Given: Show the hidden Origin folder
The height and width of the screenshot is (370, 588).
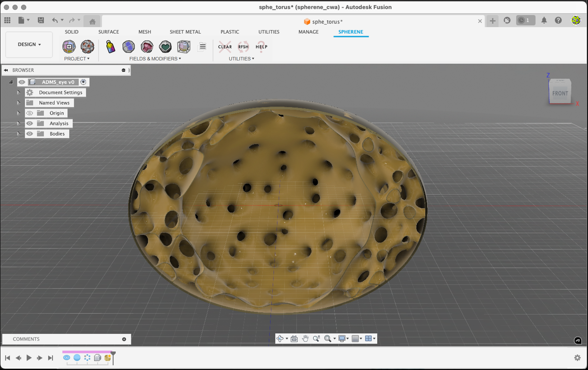Looking at the screenshot, I should tap(29, 113).
